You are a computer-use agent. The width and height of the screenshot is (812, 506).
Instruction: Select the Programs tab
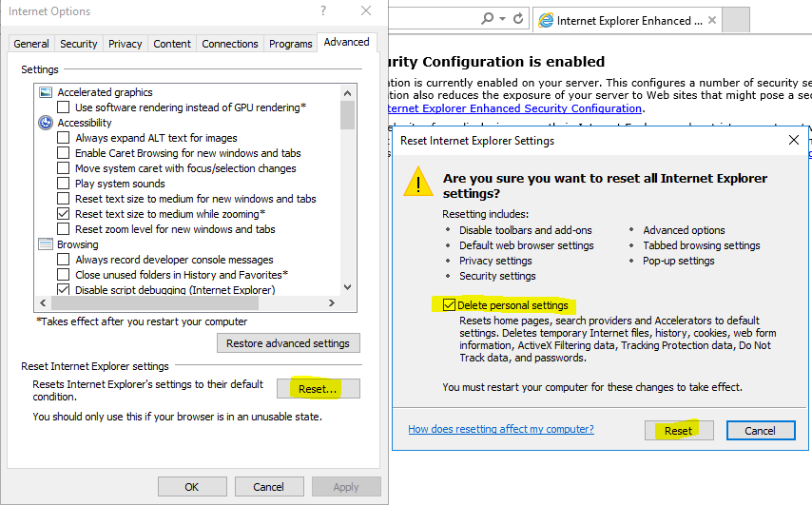[291, 44]
